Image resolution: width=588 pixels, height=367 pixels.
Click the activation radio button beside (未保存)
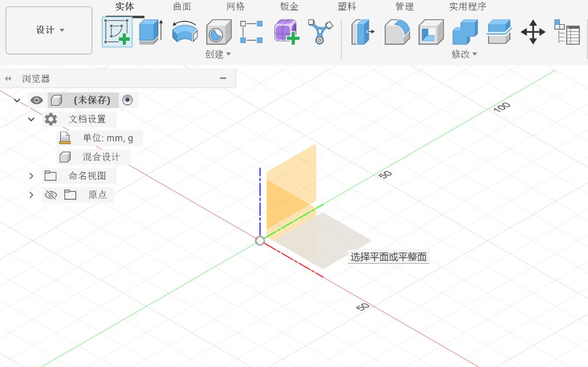tap(127, 99)
